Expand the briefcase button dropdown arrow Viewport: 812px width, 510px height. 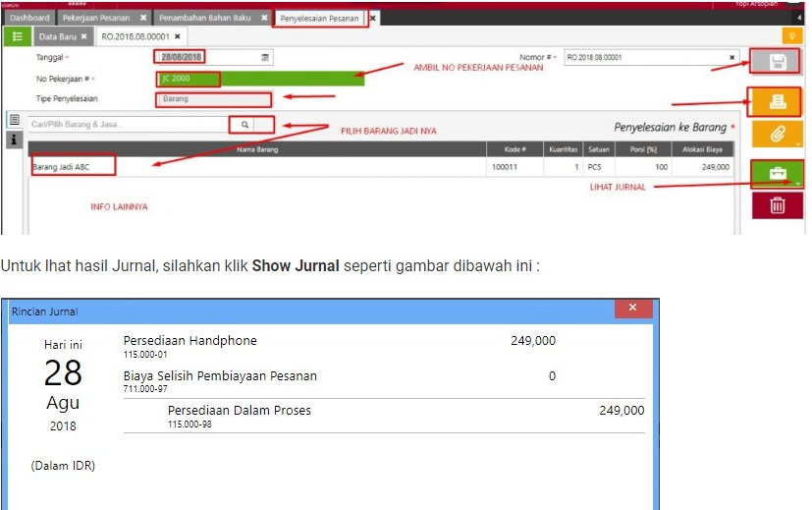click(798, 183)
